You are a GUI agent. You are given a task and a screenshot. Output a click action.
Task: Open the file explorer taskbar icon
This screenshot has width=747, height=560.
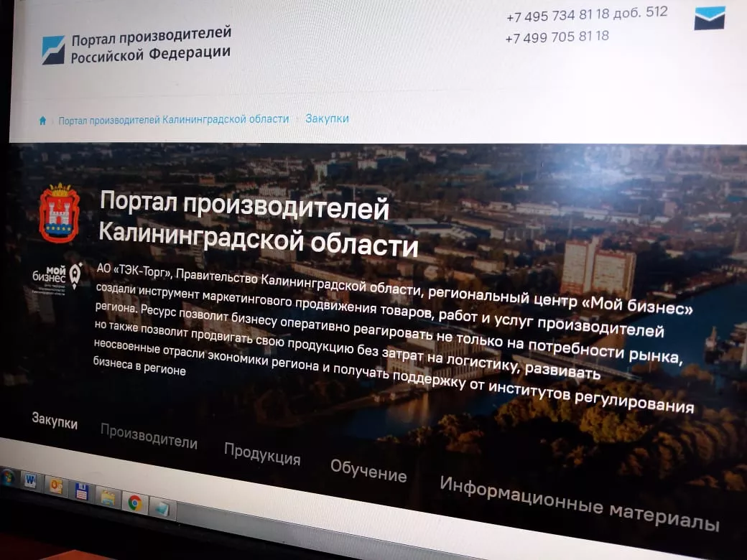[108, 498]
